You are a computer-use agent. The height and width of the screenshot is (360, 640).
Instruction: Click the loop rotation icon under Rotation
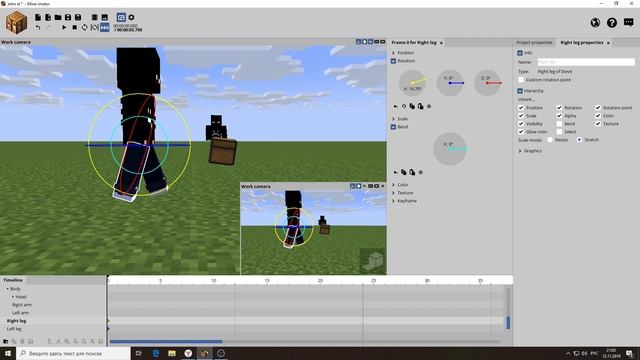click(x=404, y=106)
